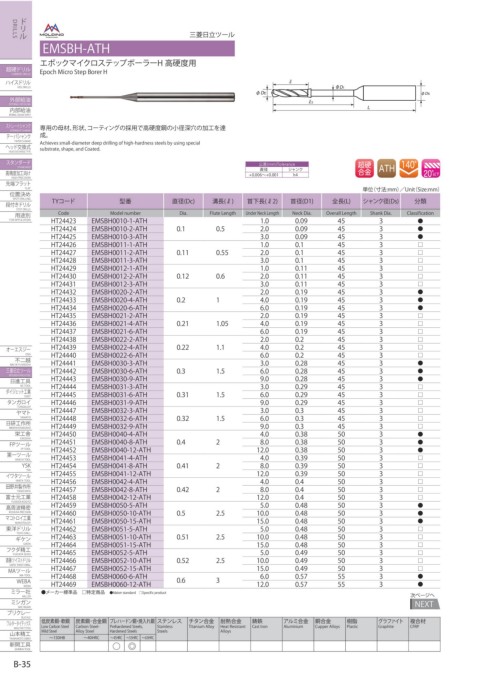Click the Molding company logo
The height and width of the screenshot is (679, 480).
[52, 30]
